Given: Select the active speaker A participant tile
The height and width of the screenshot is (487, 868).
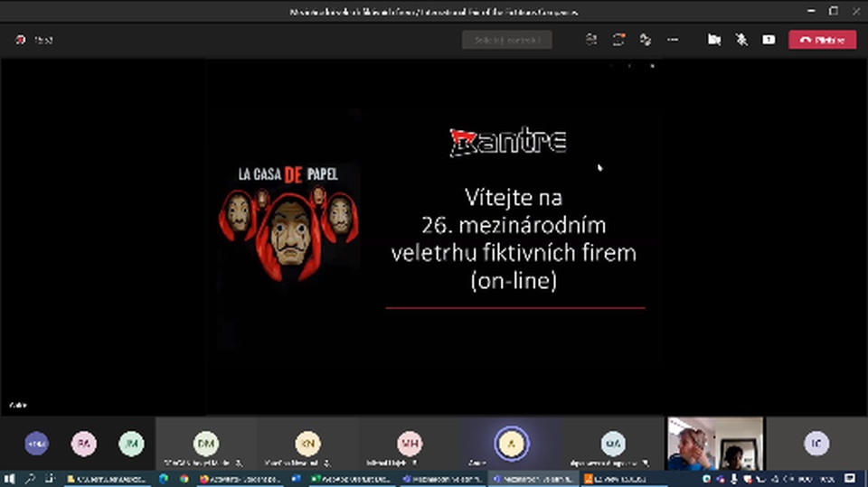Looking at the screenshot, I should coord(512,444).
